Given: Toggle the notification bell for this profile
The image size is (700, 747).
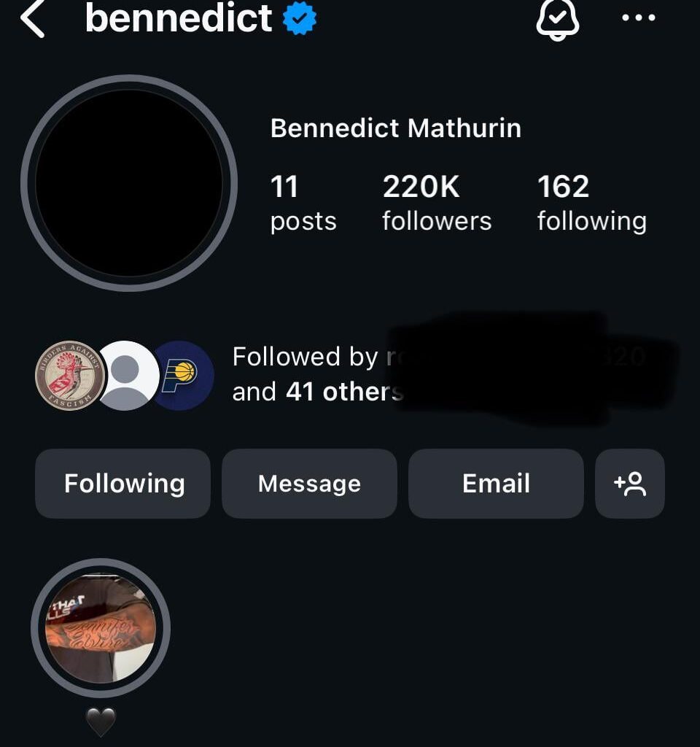Looking at the screenshot, I should click(558, 20).
